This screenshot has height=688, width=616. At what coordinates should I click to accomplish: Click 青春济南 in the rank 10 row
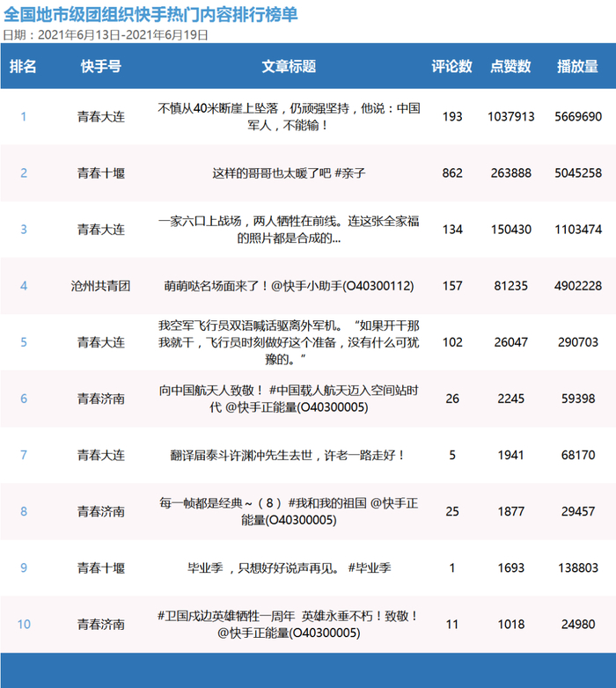(101, 625)
